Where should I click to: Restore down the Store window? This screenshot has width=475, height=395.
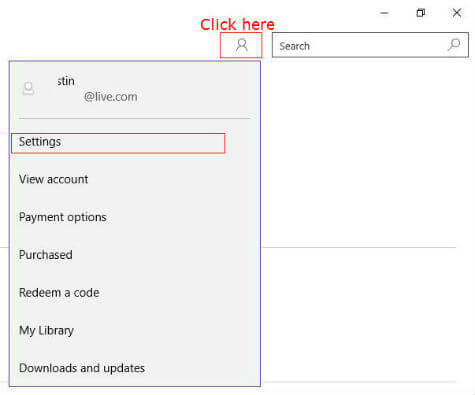coord(421,13)
